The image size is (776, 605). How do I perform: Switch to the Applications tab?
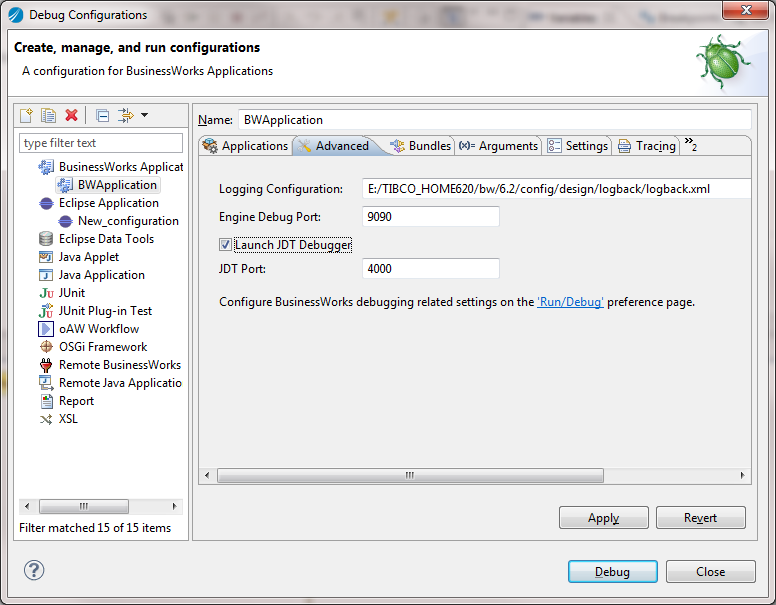245,146
